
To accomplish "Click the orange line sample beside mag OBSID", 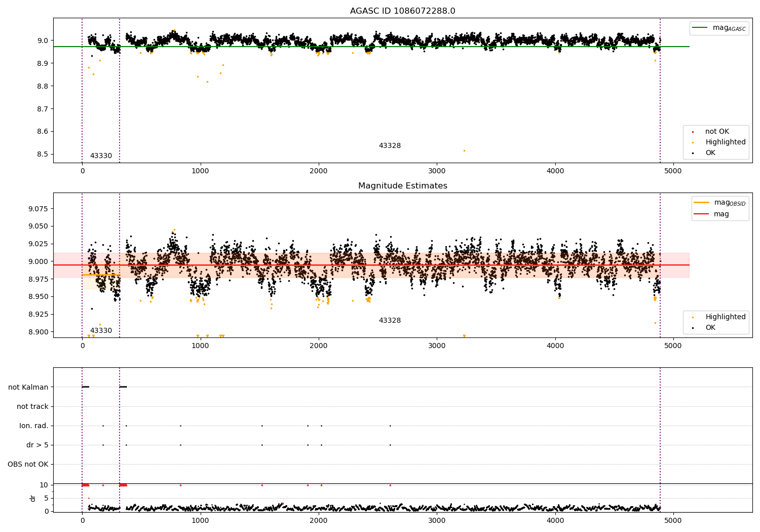I will click(702, 203).
